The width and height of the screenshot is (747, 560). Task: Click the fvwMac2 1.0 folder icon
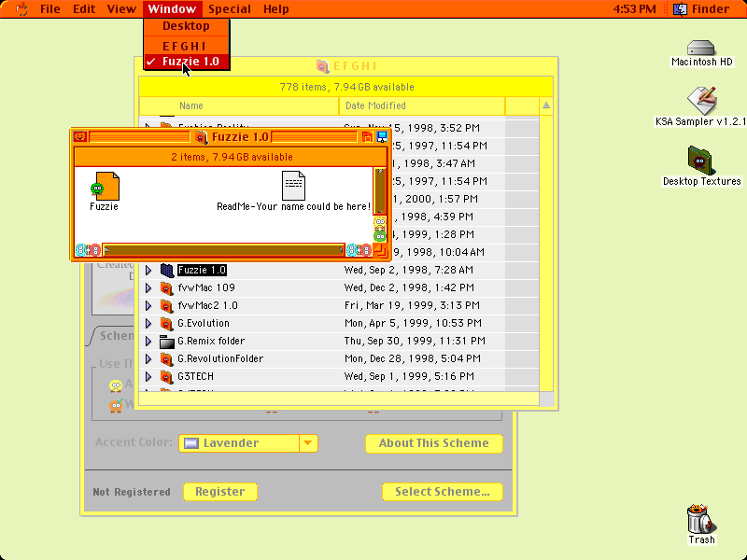click(167, 305)
